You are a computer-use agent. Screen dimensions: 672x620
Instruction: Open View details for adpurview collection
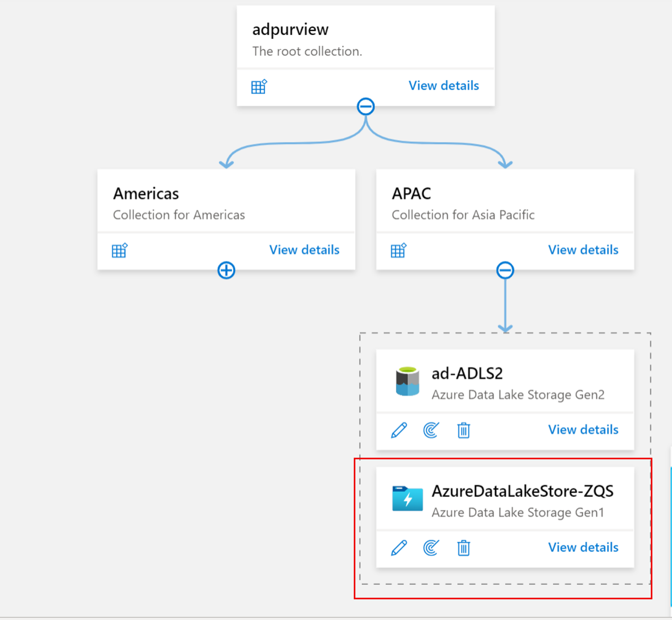444,85
